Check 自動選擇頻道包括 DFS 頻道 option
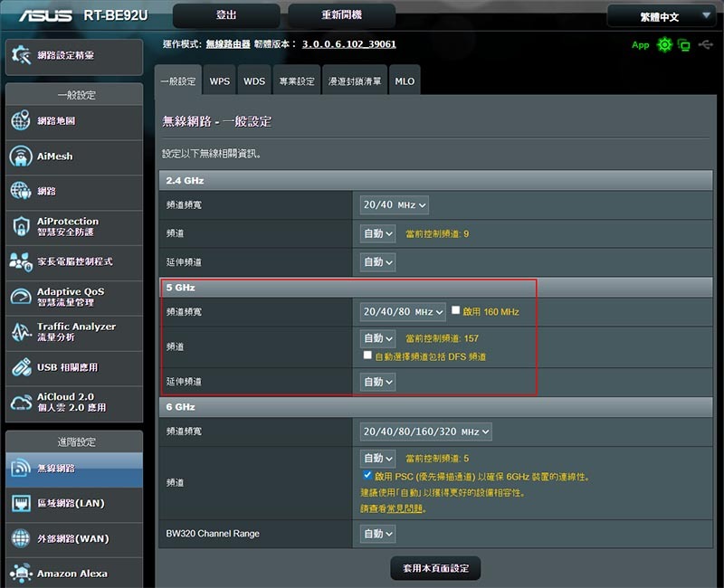The width and height of the screenshot is (724, 588). point(367,356)
